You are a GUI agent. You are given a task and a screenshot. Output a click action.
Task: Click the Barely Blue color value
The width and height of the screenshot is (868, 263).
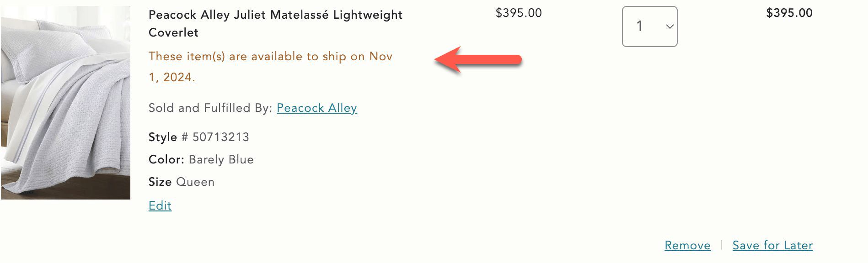(x=221, y=160)
